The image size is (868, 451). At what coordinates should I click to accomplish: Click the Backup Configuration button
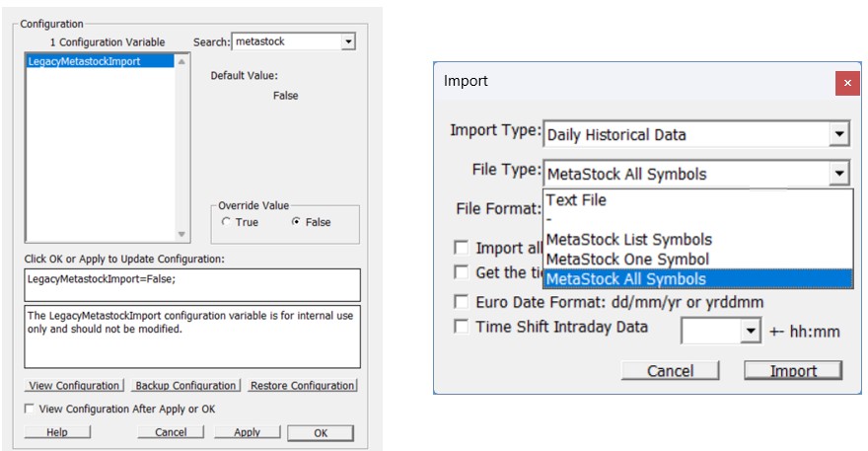[185, 386]
